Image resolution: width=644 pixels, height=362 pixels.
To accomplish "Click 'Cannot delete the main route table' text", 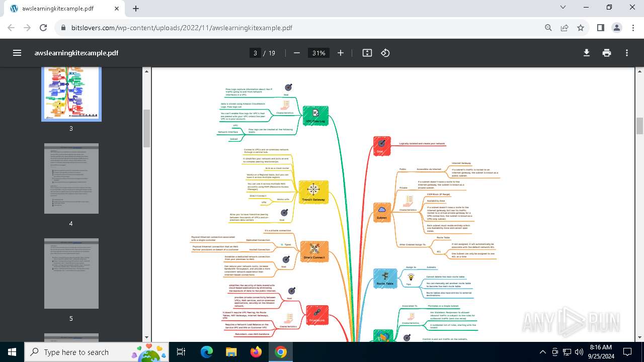I will (445, 277).
